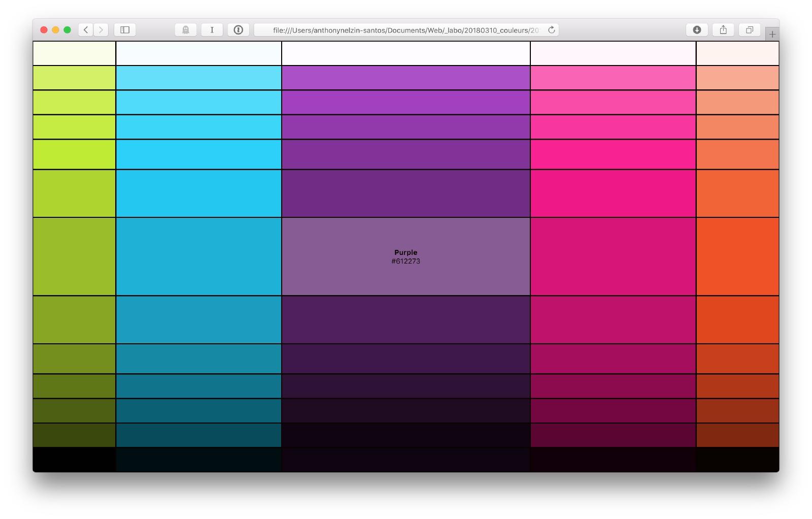Choose the tallest swatch in orange column
This screenshot has height=519, width=812.
[737, 256]
